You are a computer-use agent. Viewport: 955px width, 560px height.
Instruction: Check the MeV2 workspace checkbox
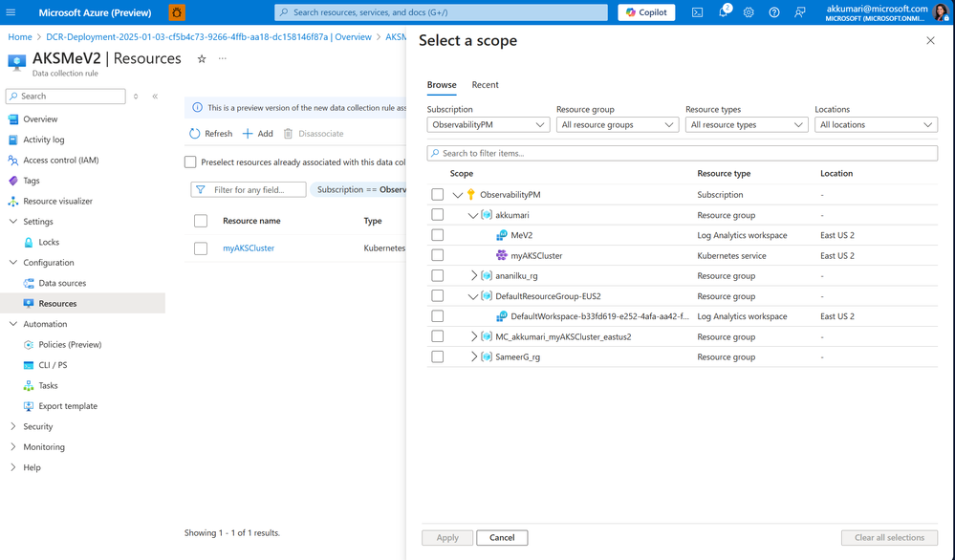click(x=437, y=235)
